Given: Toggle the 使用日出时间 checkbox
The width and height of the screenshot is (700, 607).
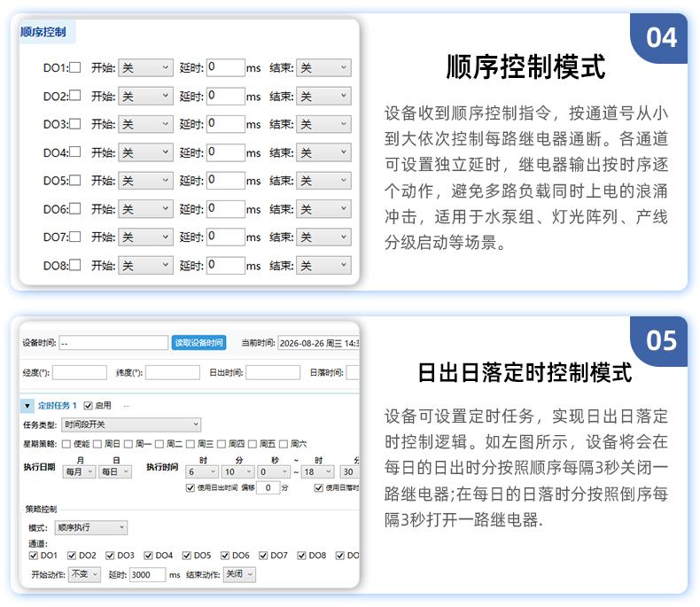Looking at the screenshot, I should tap(191, 487).
